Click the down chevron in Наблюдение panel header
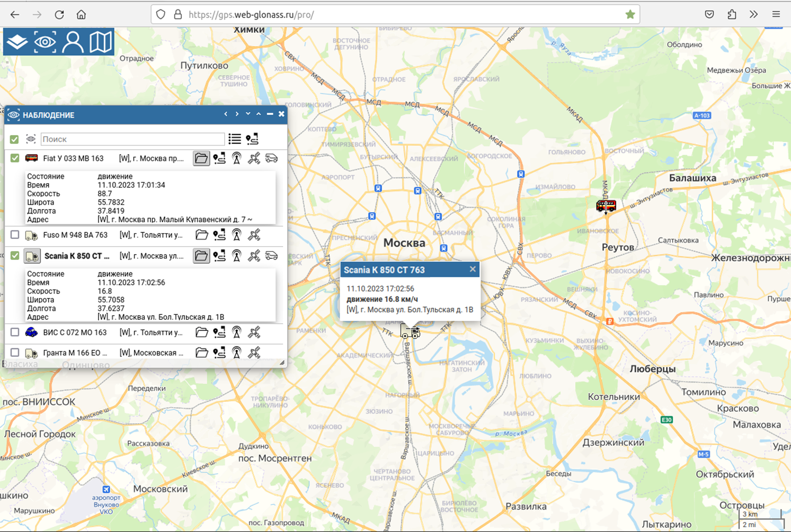791x532 pixels. pyautogui.click(x=248, y=114)
